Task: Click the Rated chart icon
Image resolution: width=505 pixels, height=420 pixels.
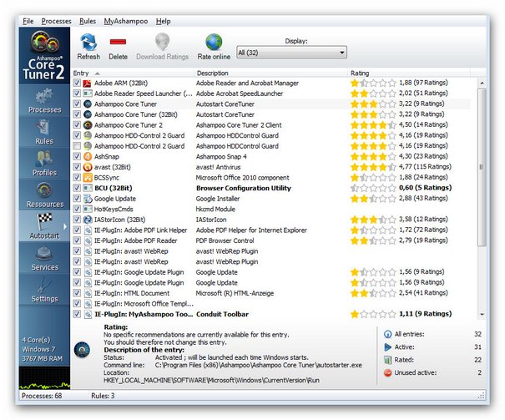Action: click(x=388, y=360)
